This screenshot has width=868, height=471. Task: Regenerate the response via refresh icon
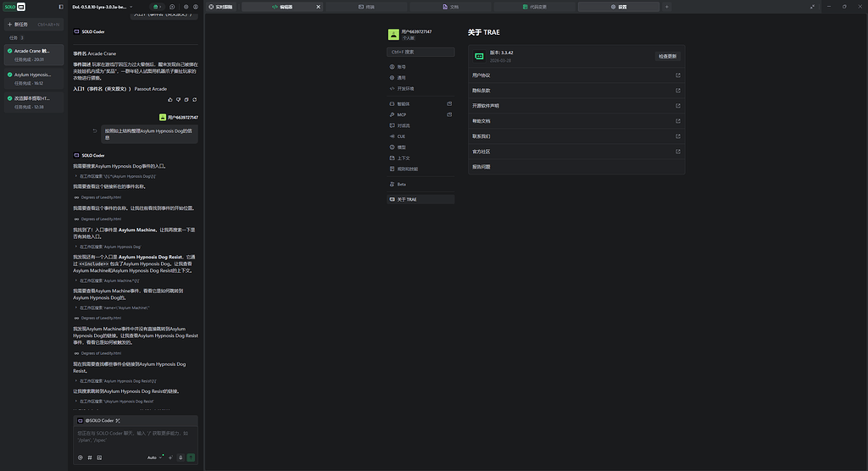coord(194,100)
